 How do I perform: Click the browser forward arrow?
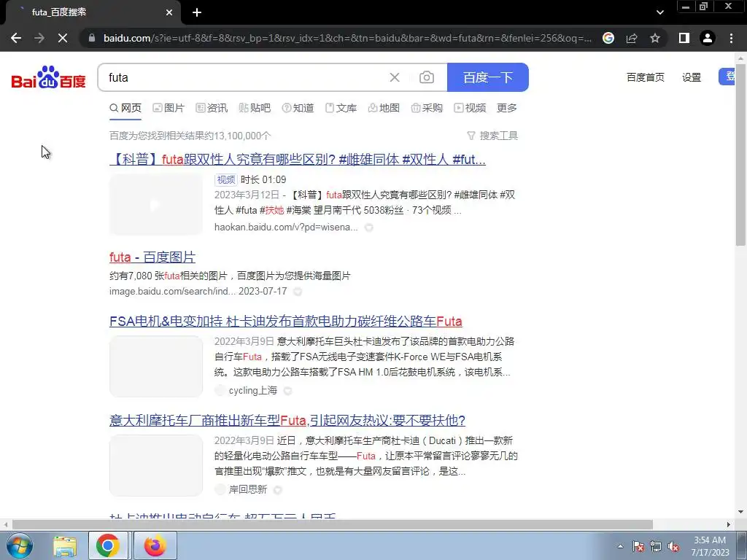tap(39, 38)
